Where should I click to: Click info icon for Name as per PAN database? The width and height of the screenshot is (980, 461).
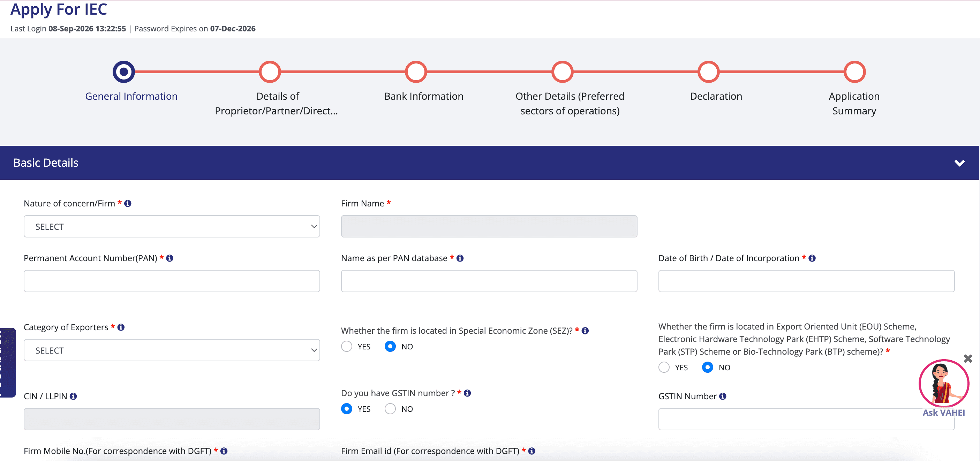click(460, 258)
